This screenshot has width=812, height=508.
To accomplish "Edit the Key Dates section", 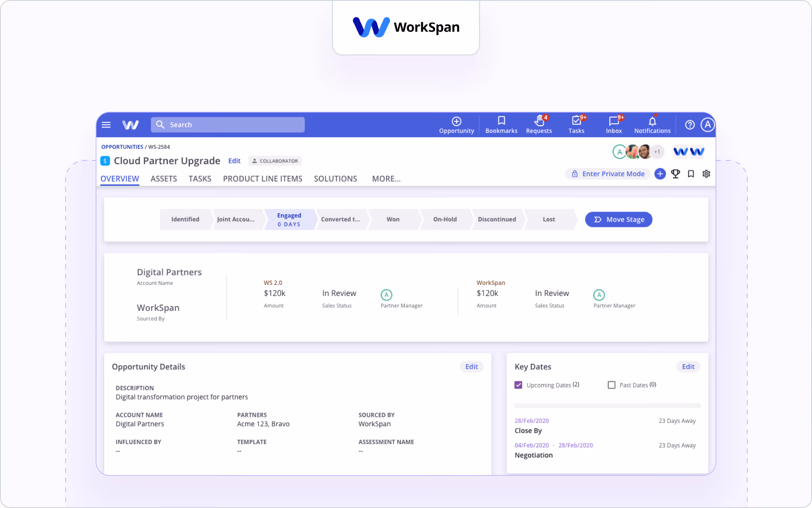I will (x=688, y=367).
